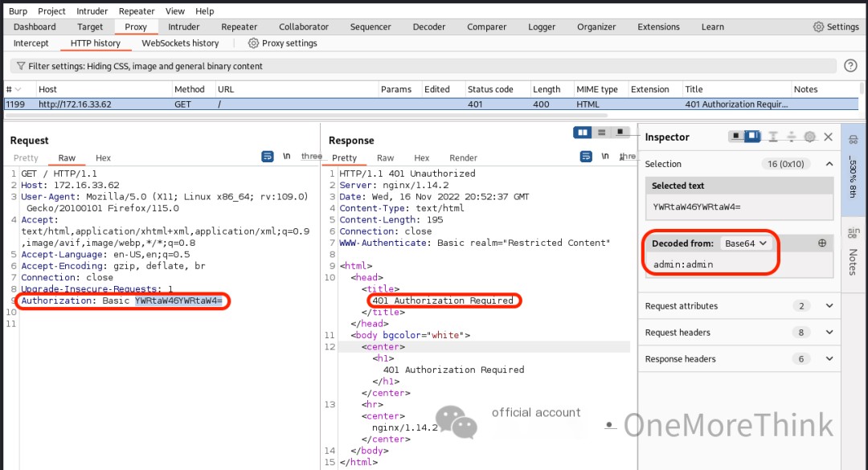868x470 pixels.
Task: Switch to the Logger tab
Action: tap(542, 27)
